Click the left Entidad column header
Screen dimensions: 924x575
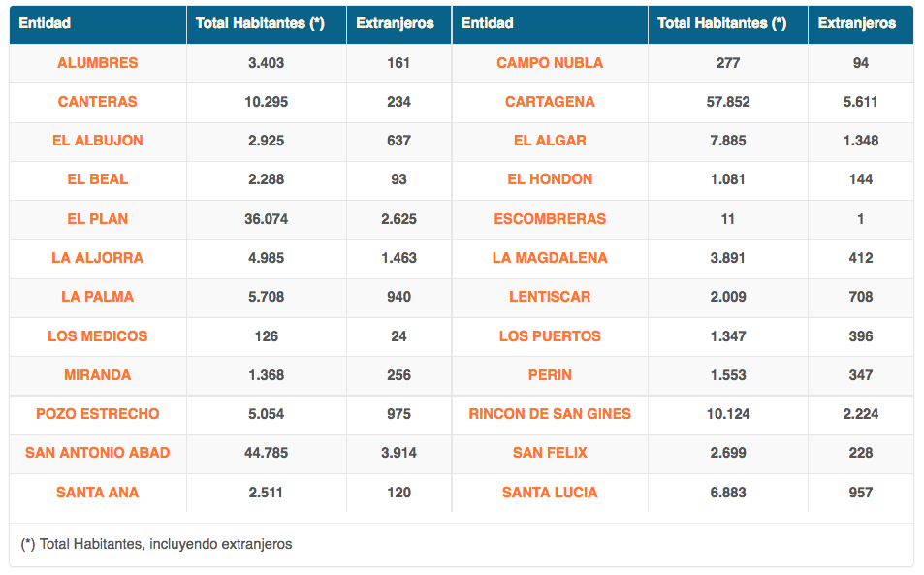coord(45,23)
